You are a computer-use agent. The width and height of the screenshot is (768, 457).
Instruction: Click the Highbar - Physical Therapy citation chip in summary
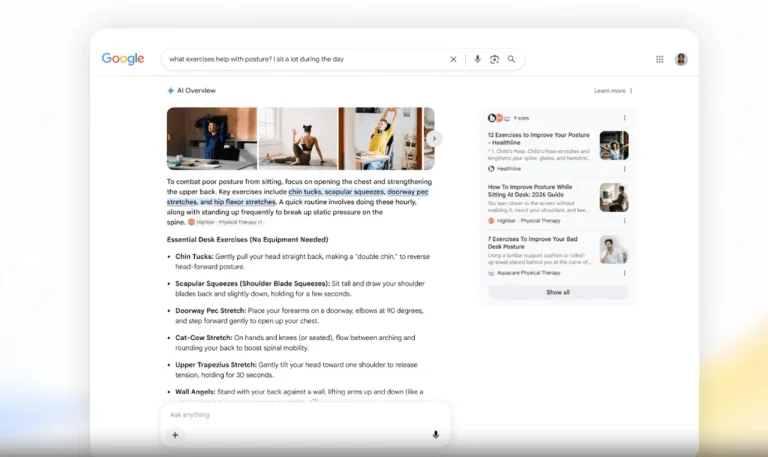(x=225, y=222)
